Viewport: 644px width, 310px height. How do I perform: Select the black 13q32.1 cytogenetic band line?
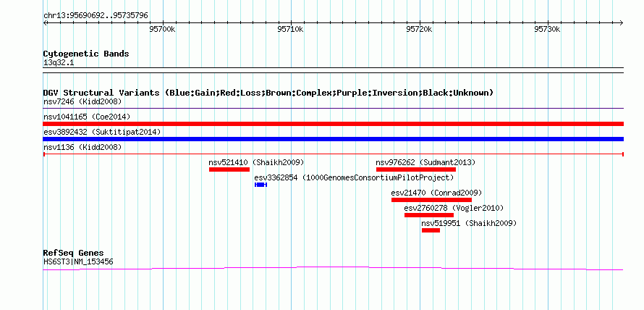point(334,70)
